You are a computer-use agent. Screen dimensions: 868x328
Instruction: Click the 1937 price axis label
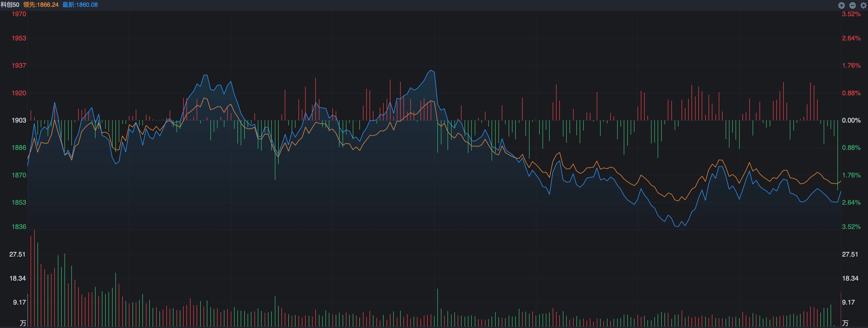click(x=19, y=65)
